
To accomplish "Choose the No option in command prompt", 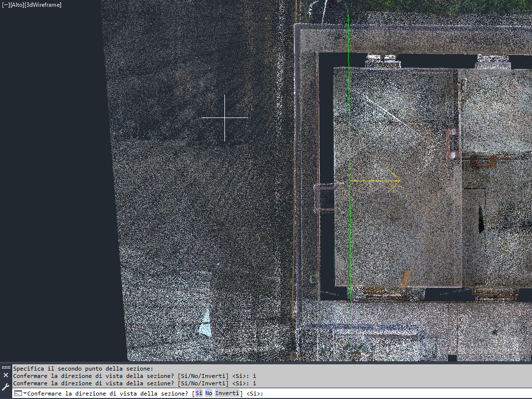I will pyautogui.click(x=209, y=393).
